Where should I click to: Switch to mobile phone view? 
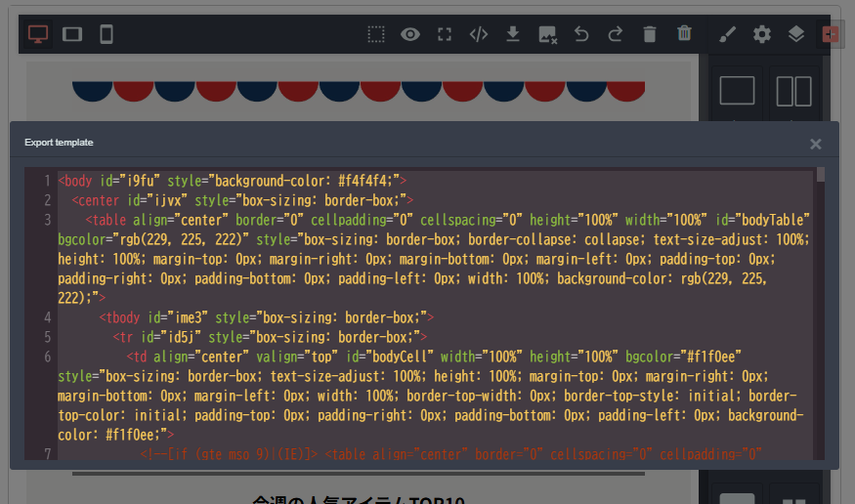[107, 34]
